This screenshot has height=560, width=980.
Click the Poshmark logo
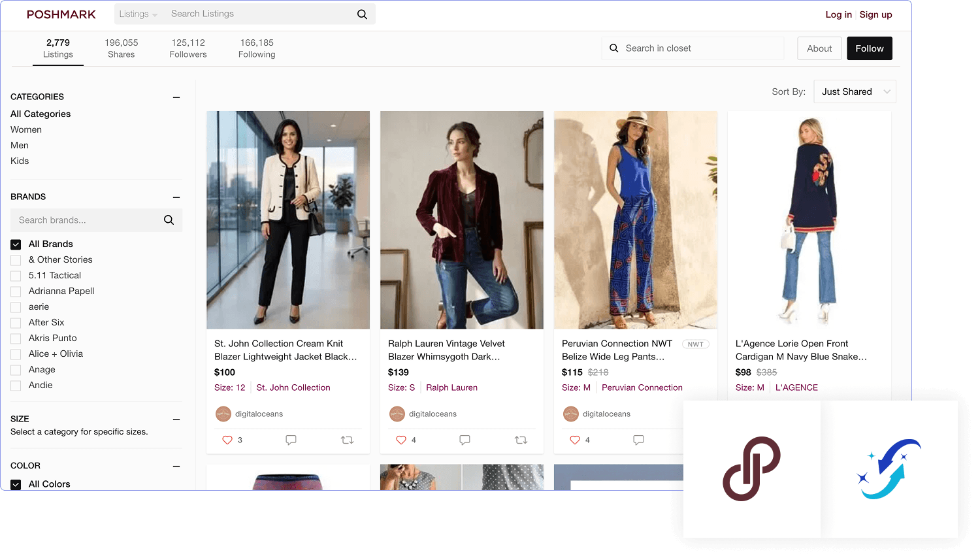pyautogui.click(x=61, y=14)
